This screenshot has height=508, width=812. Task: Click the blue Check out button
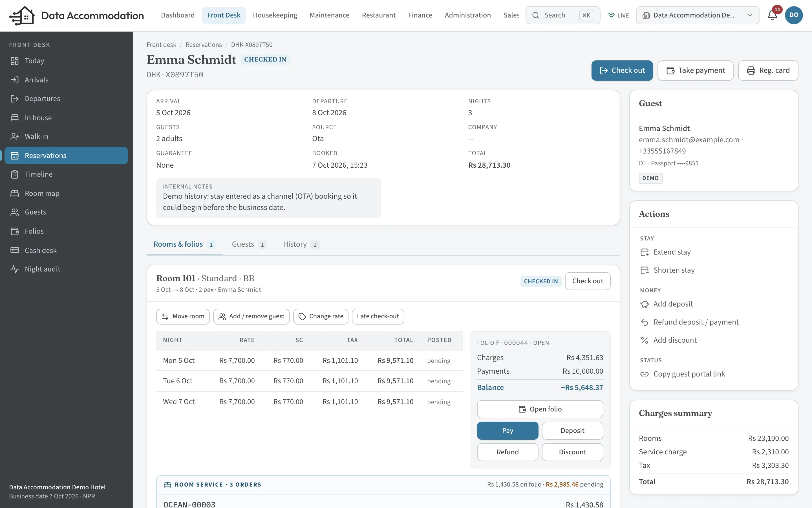point(622,70)
